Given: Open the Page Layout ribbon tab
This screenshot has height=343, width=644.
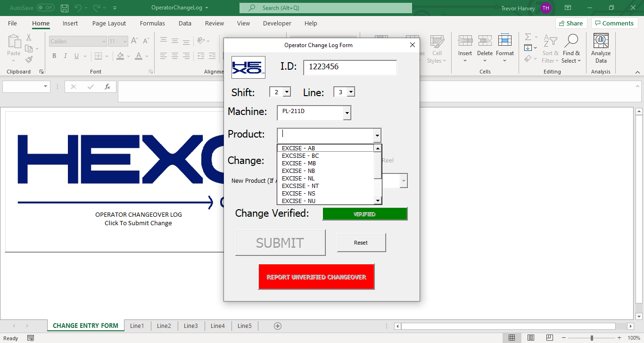Looking at the screenshot, I should [x=109, y=24].
